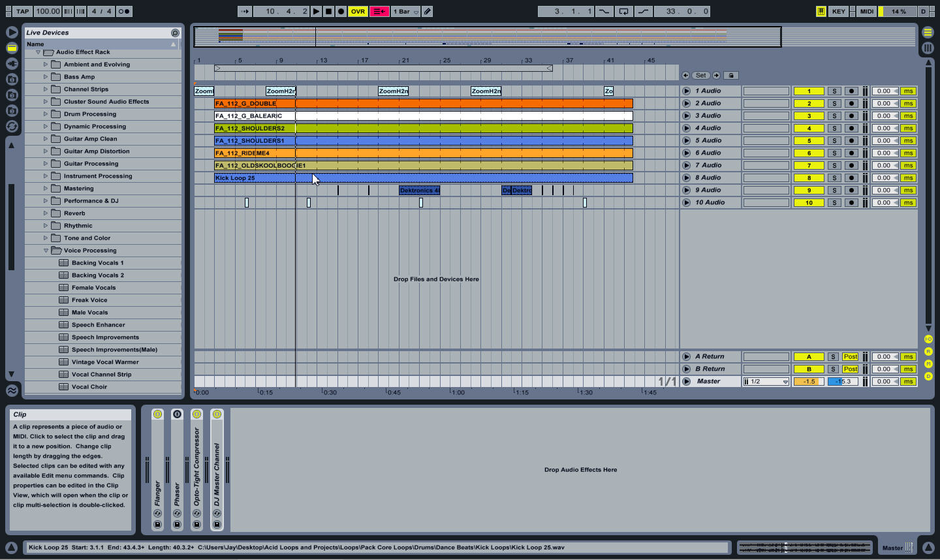The height and width of the screenshot is (560, 940).
Task: Toggle the Draw Mode pencil
Action: (x=428, y=11)
